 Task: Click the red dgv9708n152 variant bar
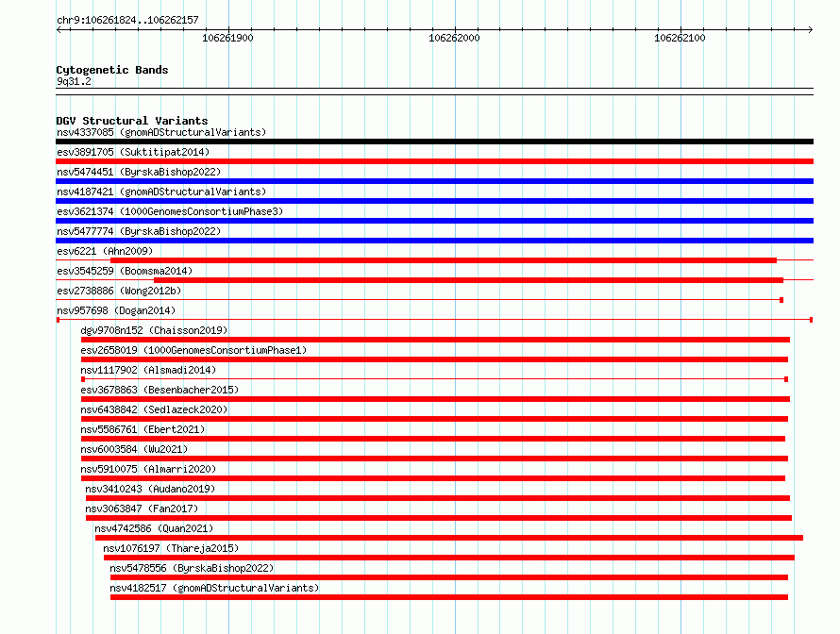click(x=435, y=340)
